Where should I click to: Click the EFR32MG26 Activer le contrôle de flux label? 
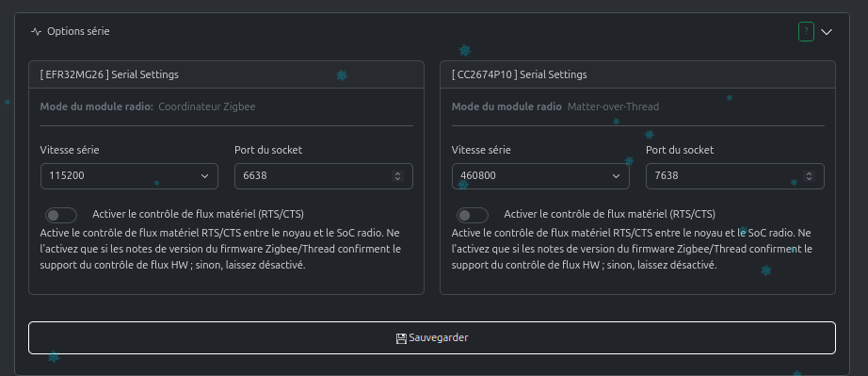(199, 214)
